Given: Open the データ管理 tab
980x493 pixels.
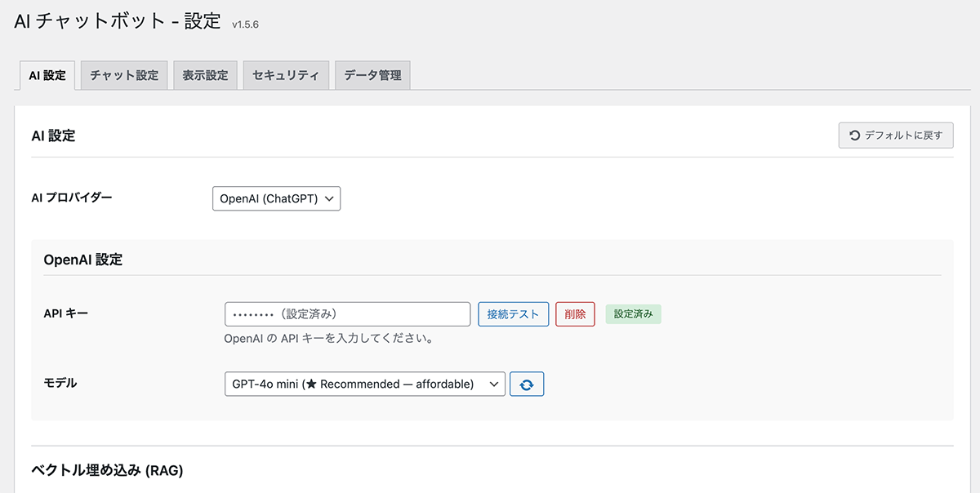Looking at the screenshot, I should coord(372,74).
